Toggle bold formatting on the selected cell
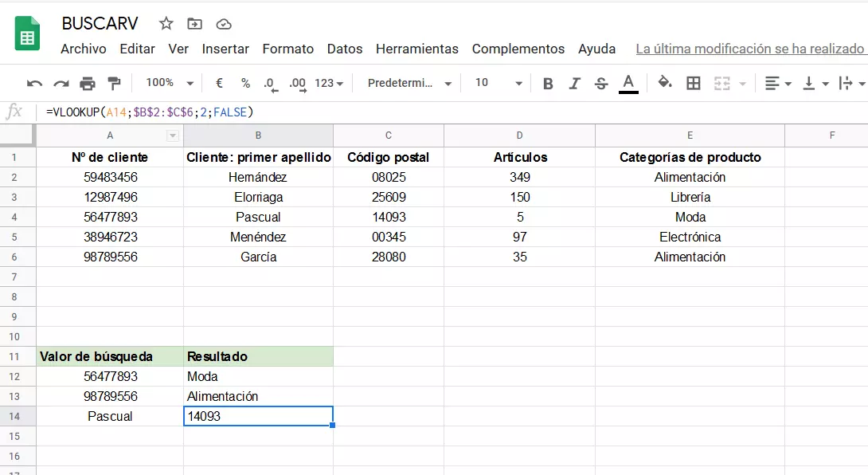Viewport: 868px width, 475px height. [548, 83]
